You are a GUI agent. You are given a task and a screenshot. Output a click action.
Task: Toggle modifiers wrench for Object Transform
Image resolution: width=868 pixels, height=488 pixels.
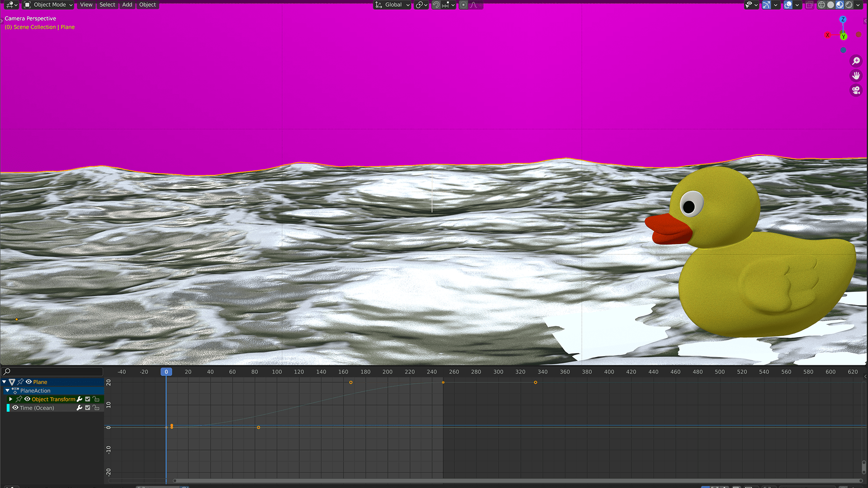(x=80, y=399)
